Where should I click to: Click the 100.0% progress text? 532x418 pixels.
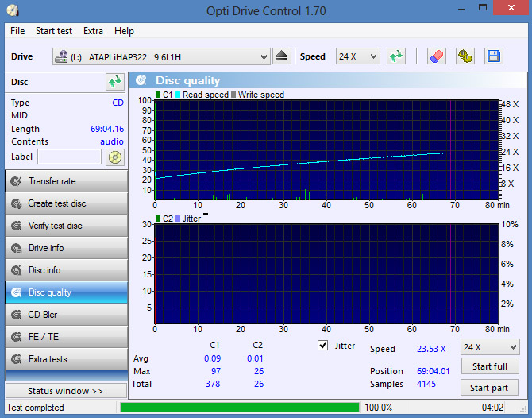pyautogui.click(x=378, y=408)
